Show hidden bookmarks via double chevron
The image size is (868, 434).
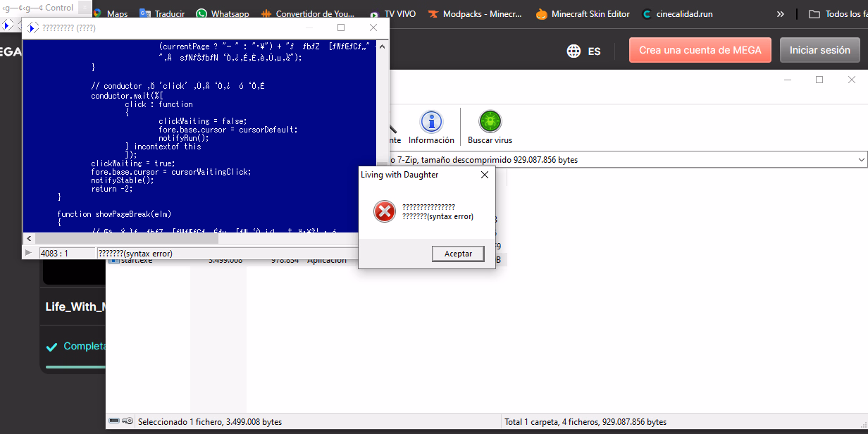780,13
